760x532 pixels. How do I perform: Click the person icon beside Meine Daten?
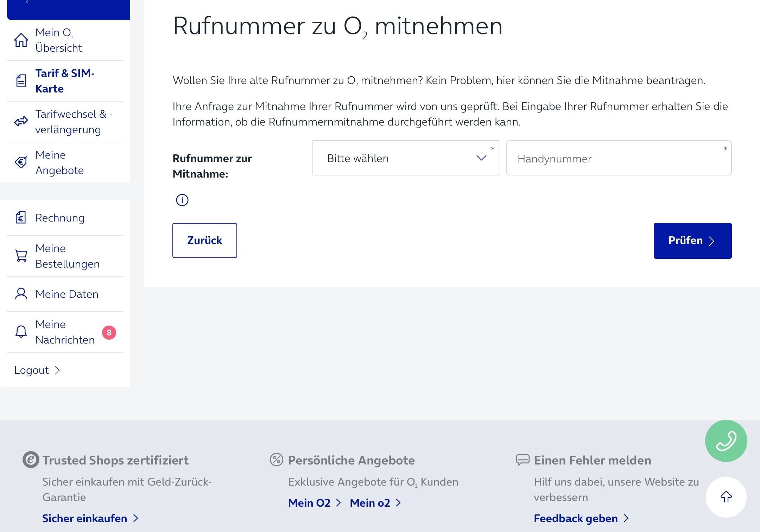click(21, 294)
